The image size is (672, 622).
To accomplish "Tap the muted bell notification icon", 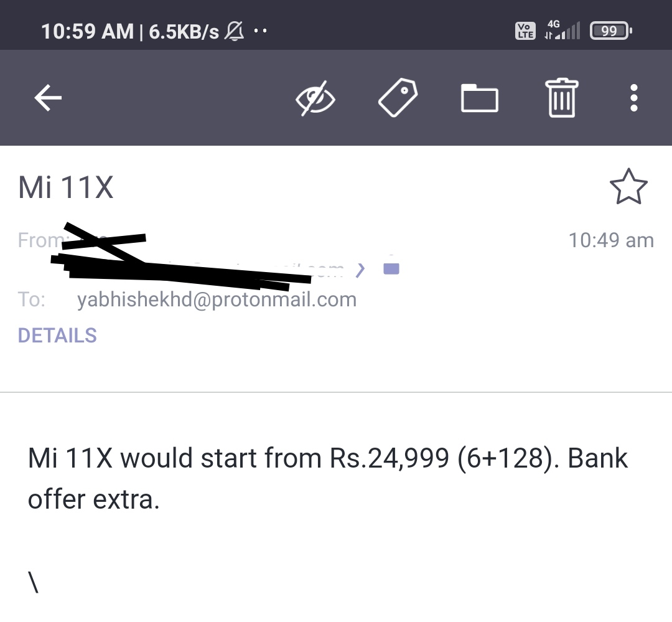I will coord(235,31).
